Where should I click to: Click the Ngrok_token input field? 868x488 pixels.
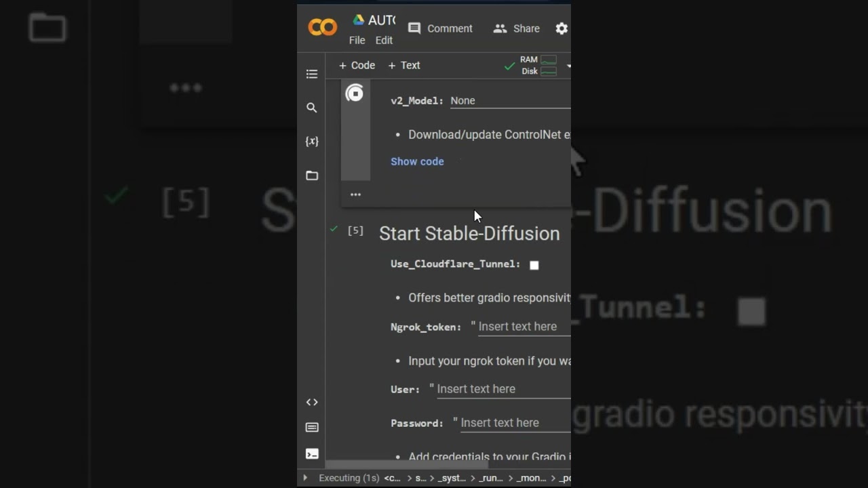click(524, 327)
